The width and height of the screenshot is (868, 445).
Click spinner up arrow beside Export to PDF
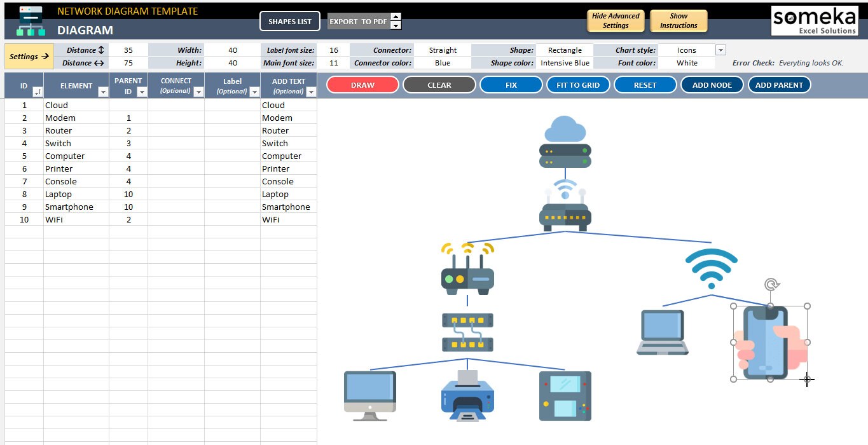click(x=396, y=17)
